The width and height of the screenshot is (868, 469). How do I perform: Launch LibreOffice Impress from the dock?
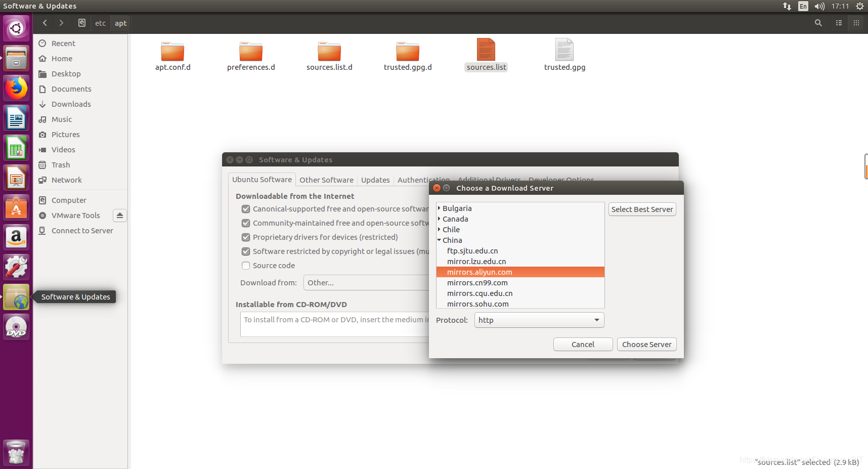click(x=16, y=178)
